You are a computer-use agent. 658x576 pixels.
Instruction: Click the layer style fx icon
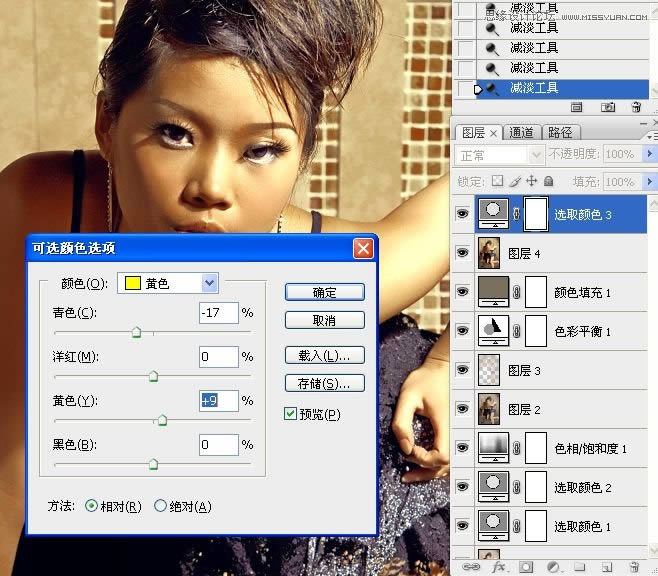[x=498, y=567]
